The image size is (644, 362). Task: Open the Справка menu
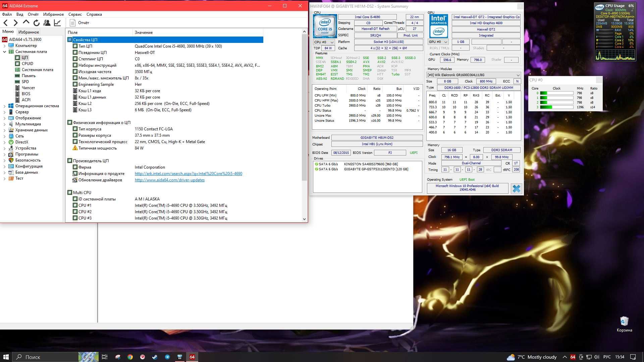94,14
